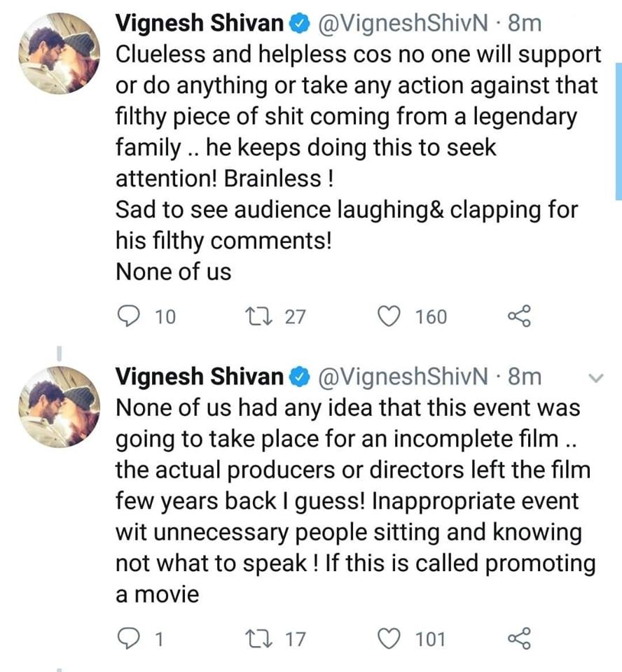Like the first tweet with 160 likes
Viewport: 622px width, 672px height.
(388, 317)
